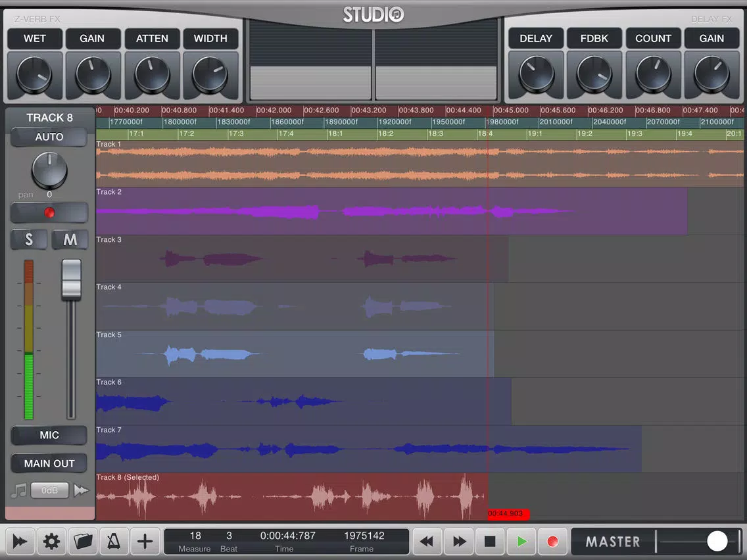Open the MIC input selector
Screen dimensions: 747x560
point(49,435)
